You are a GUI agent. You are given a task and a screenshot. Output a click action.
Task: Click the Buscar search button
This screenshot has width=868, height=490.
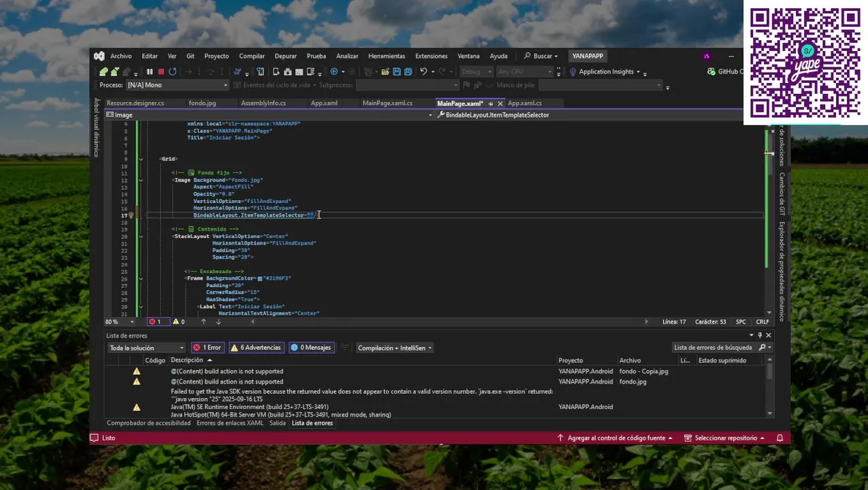click(541, 56)
